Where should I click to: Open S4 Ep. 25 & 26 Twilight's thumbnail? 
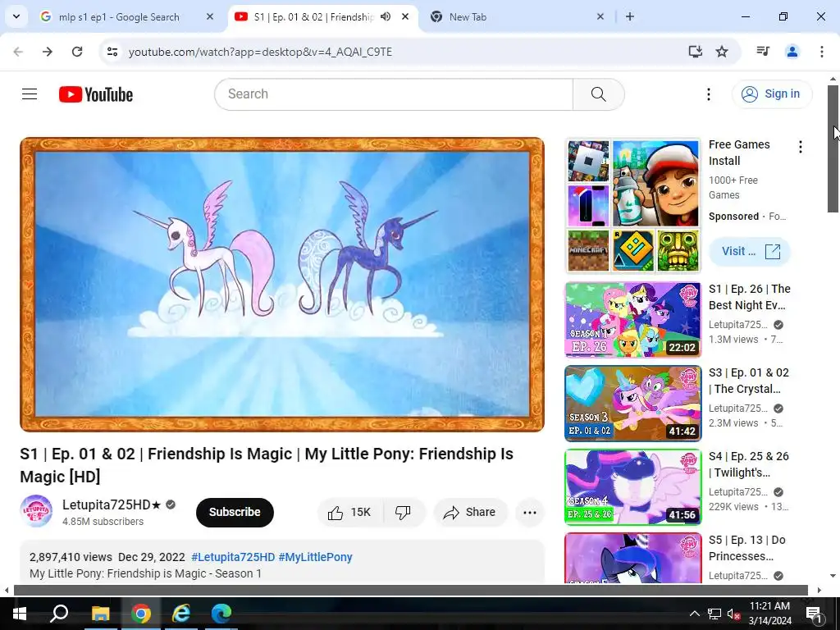[x=633, y=487]
